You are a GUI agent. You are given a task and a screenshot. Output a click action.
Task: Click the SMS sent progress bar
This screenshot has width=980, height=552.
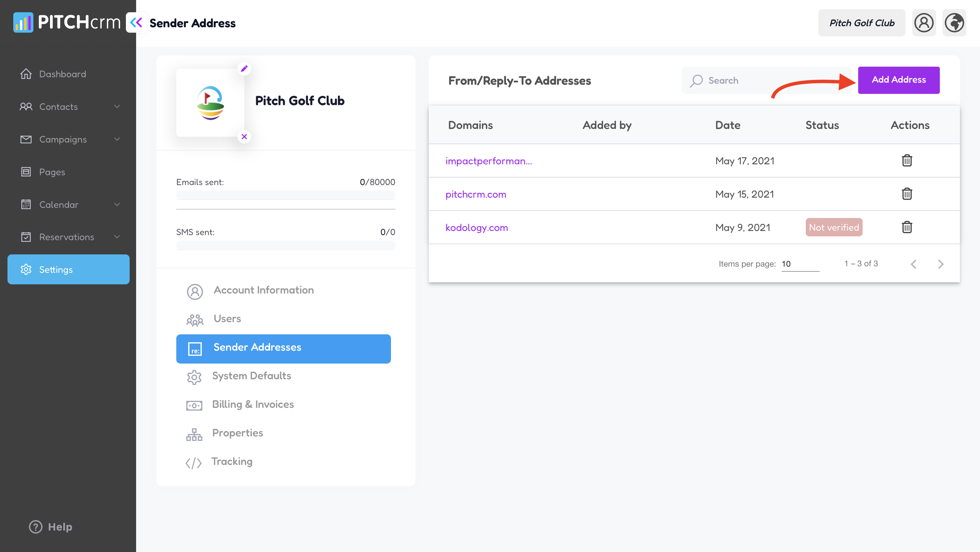tap(286, 245)
